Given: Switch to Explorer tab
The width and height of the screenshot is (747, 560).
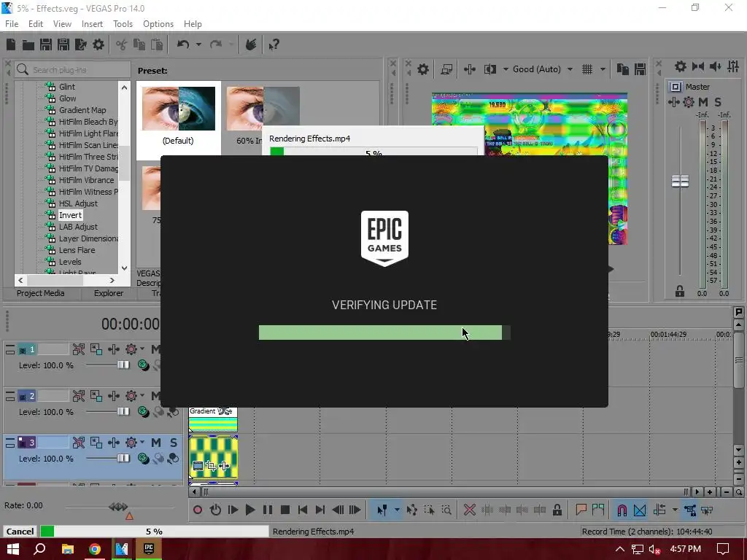Looking at the screenshot, I should [108, 293].
